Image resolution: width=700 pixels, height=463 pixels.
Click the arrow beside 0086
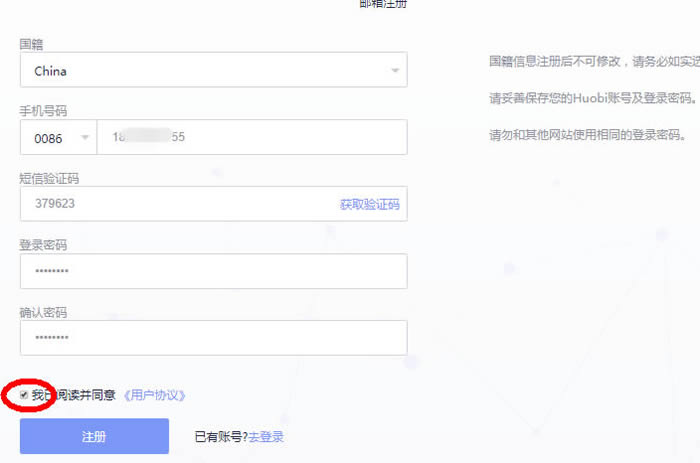[x=84, y=138]
